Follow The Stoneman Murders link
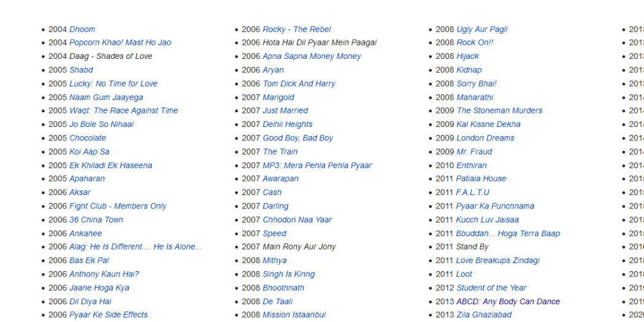This screenshot has width=644, height=322. (499, 110)
